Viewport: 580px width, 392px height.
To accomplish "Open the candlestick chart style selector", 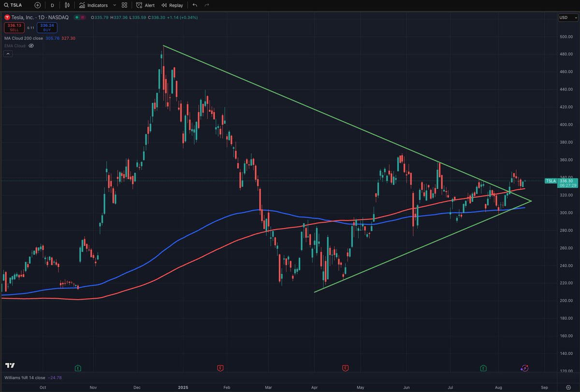I will 67,5.
